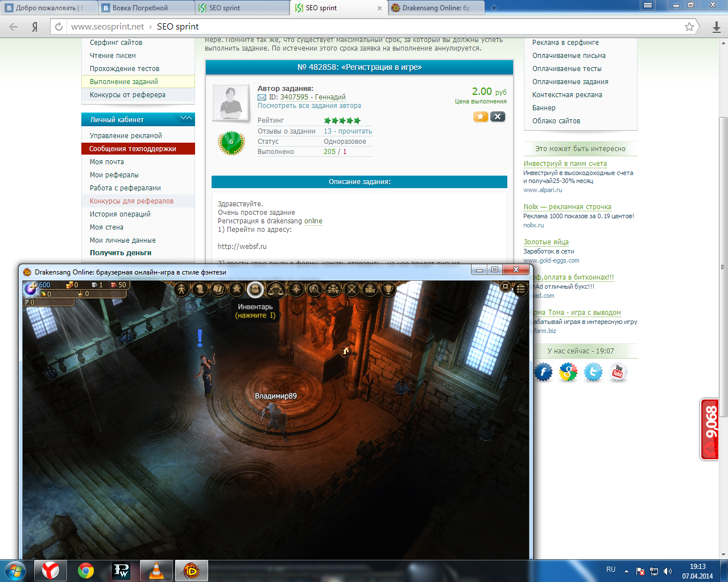Open Сообщения техподдержки menu item

138,149
